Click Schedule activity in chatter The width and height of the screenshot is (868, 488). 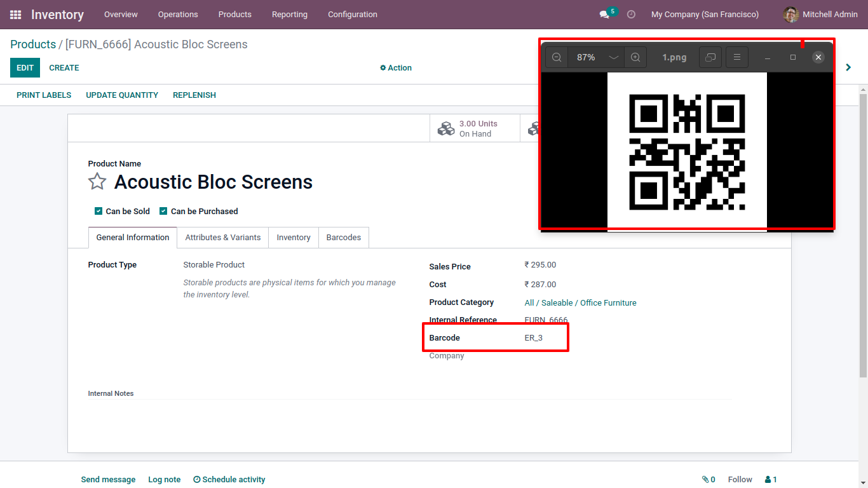(x=229, y=480)
